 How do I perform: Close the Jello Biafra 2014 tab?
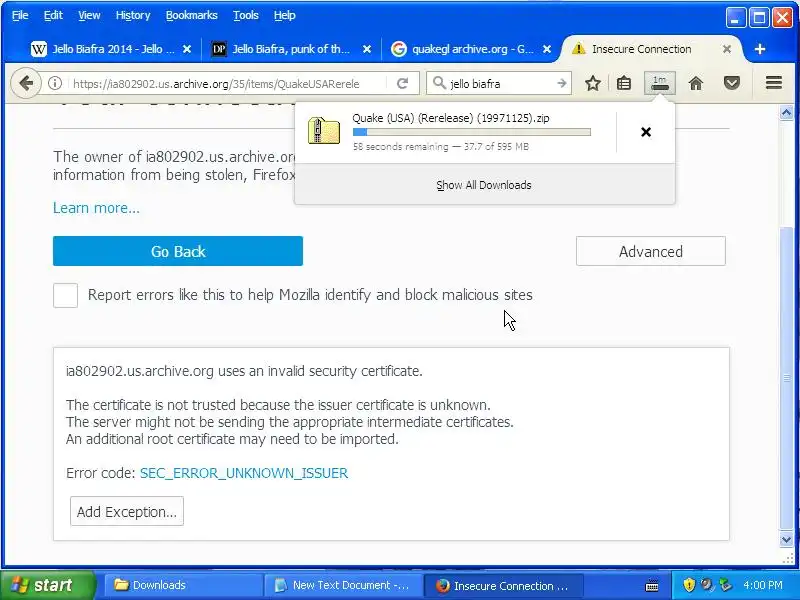click(x=187, y=49)
